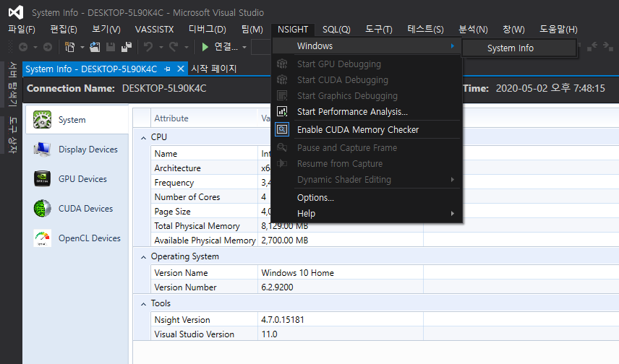The height and width of the screenshot is (364, 619).
Task: Collapse the Tools section
Action: click(x=143, y=304)
